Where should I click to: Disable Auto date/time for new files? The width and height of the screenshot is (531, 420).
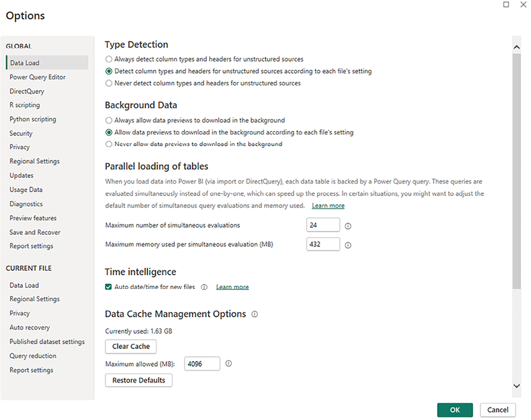point(110,286)
